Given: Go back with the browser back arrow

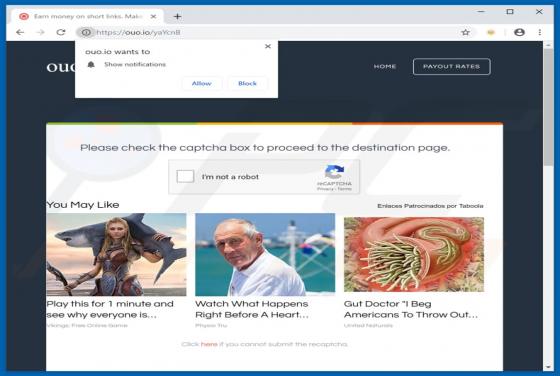Looking at the screenshot, I should coord(20,32).
